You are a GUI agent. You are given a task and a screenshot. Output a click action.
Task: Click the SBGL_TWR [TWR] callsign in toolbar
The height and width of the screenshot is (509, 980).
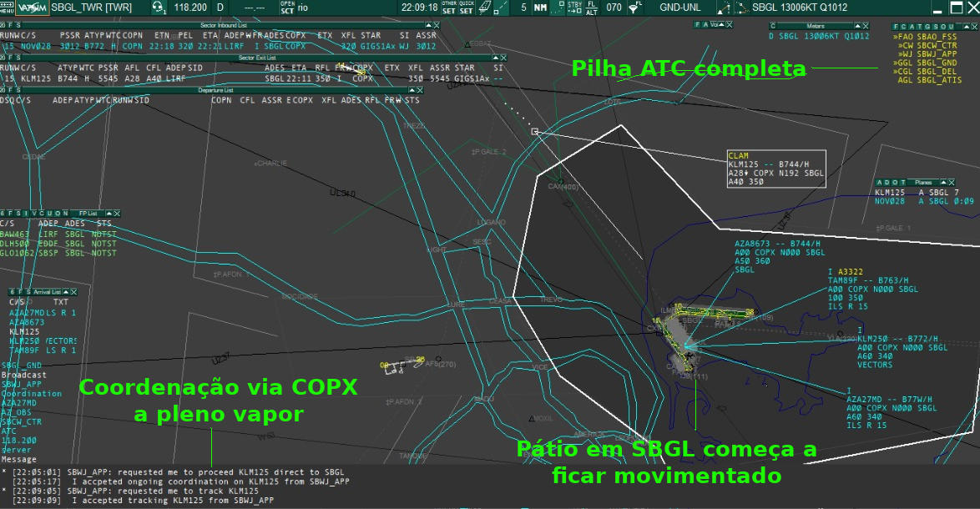pos(91,8)
